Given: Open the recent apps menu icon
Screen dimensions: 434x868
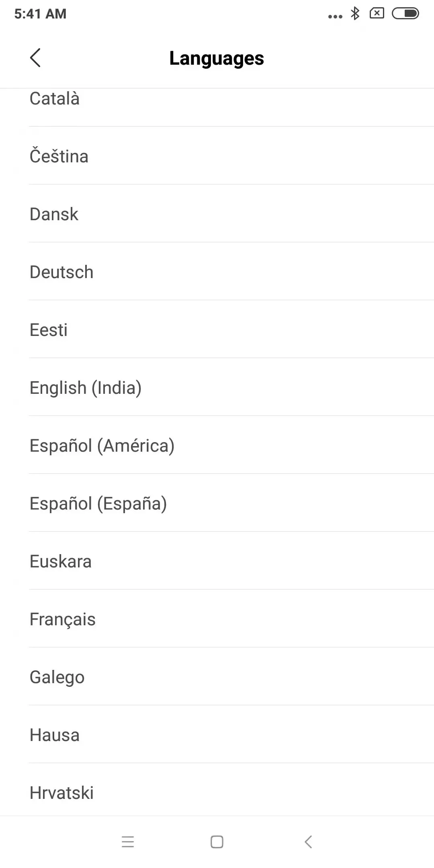Looking at the screenshot, I should pyautogui.click(x=128, y=842).
